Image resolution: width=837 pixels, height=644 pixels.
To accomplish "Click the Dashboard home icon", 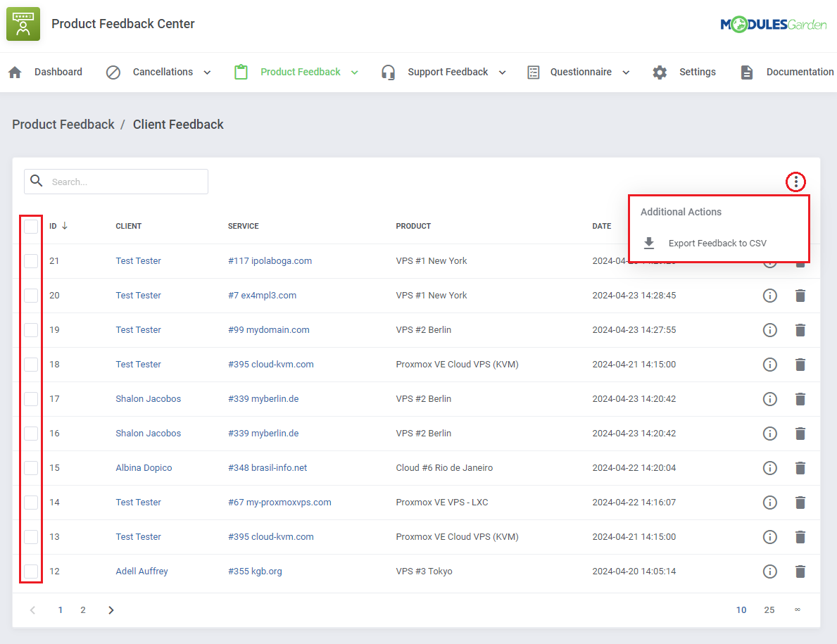I will click(15, 72).
